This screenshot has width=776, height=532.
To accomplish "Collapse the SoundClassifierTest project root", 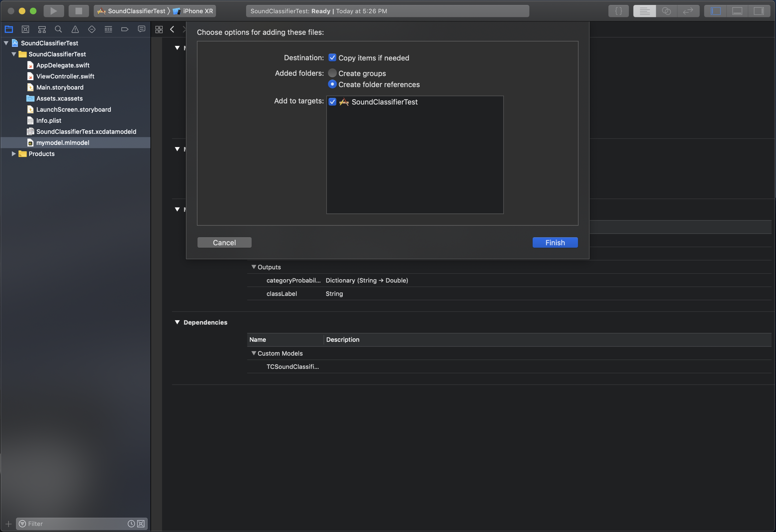I will [6, 43].
